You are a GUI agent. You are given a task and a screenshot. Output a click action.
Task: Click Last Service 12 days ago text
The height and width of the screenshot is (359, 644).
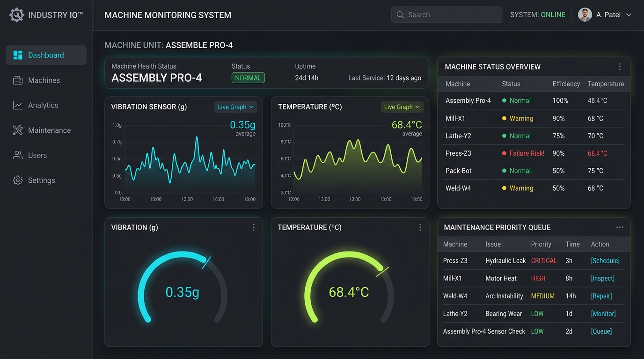click(385, 78)
